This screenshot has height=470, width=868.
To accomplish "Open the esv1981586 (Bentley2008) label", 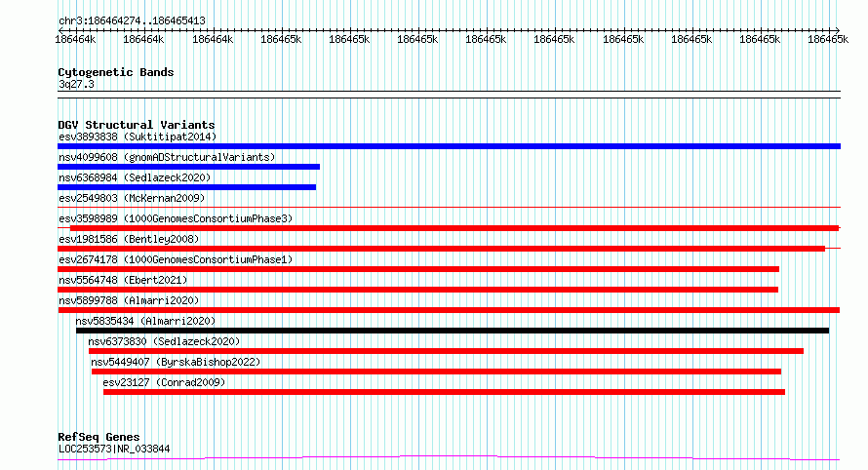I will 129,239.
